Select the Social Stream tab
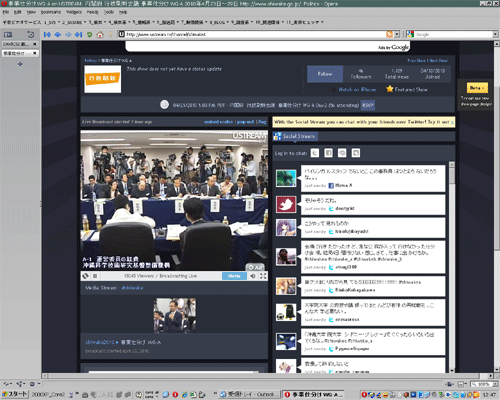The height and width of the screenshot is (400, 500). 295,136
